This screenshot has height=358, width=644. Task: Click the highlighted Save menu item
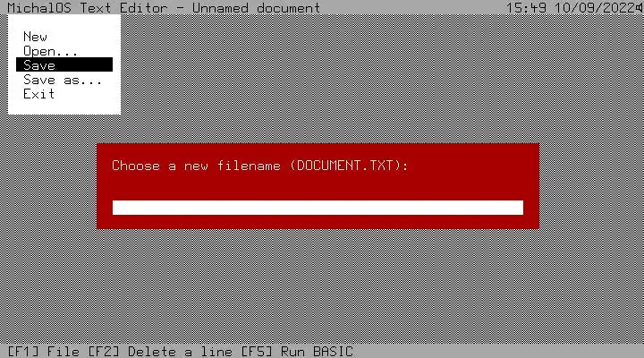[64, 65]
